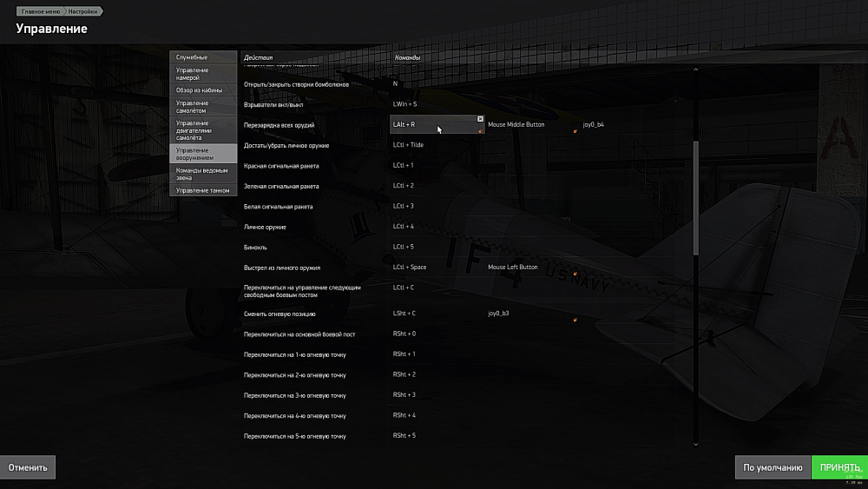Select the Взрыватели вкл/выкл action
This screenshot has width=868, height=489.
[273, 105]
